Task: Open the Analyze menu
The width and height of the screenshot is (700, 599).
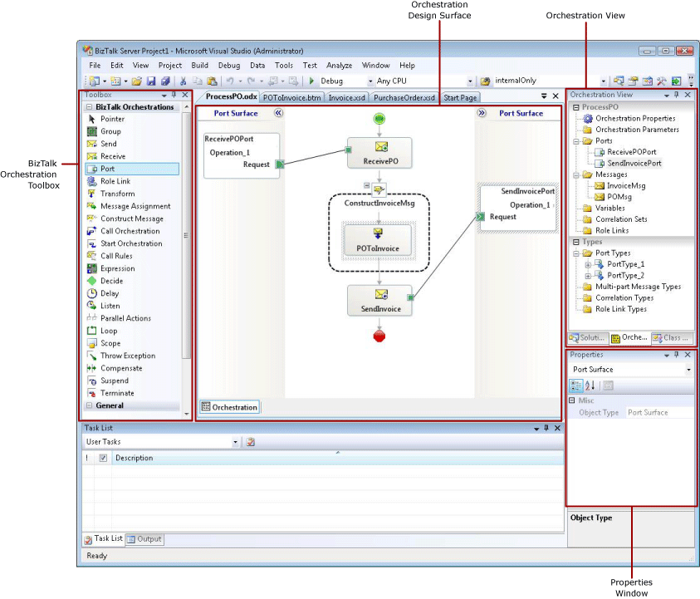Action: pyautogui.click(x=340, y=65)
